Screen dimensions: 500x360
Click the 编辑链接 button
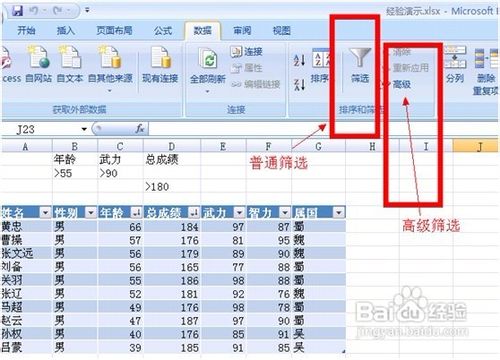[x=256, y=84]
